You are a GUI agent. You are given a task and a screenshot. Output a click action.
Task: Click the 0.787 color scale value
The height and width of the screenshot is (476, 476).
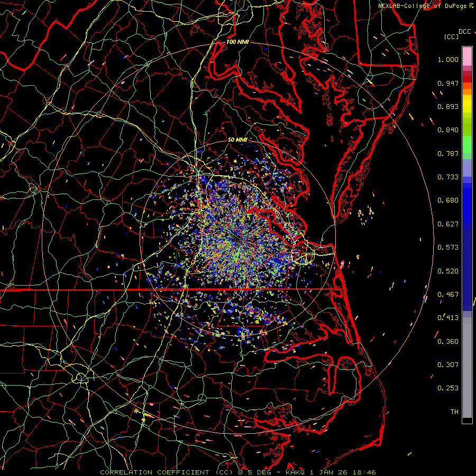448,153
